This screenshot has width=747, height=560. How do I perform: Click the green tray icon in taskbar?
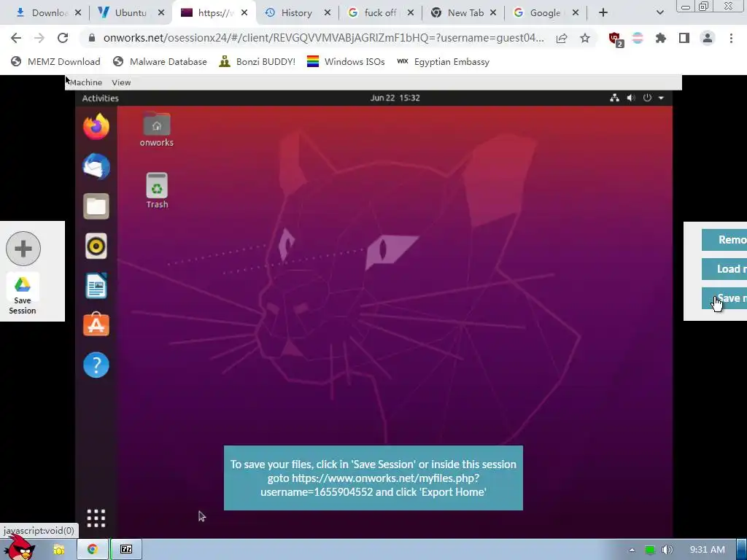pos(650,550)
